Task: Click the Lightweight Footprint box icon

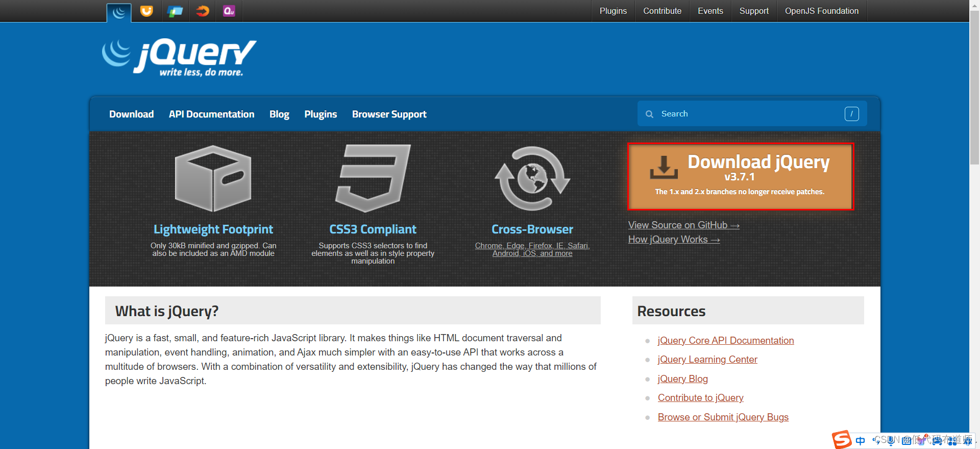Action: [x=213, y=178]
